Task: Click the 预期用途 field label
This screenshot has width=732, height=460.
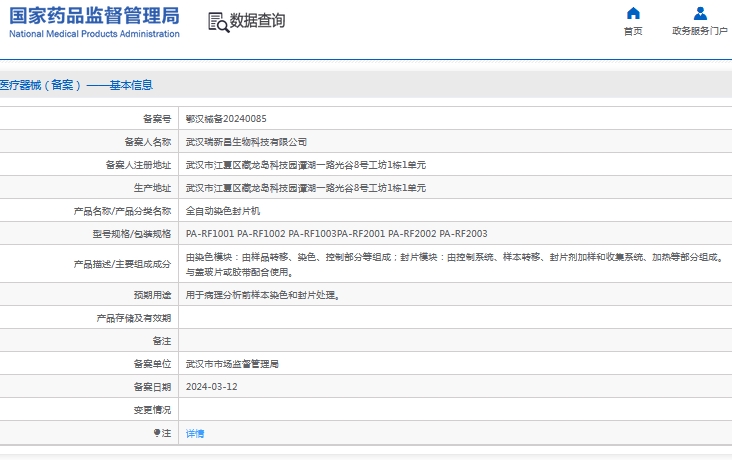Action: 152,295
